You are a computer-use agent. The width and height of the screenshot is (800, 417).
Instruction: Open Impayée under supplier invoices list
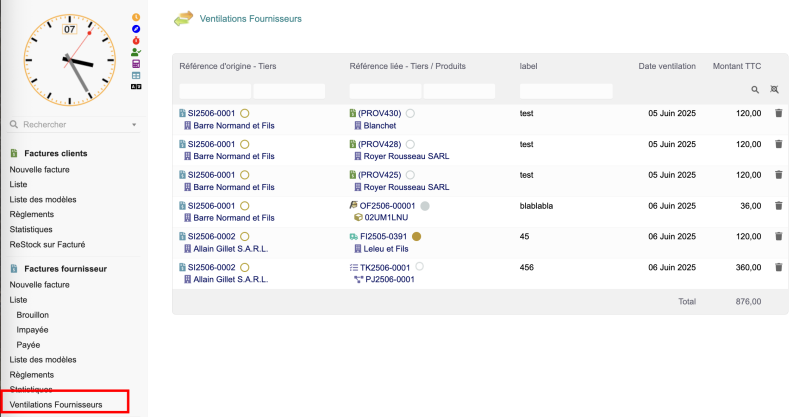click(x=33, y=329)
